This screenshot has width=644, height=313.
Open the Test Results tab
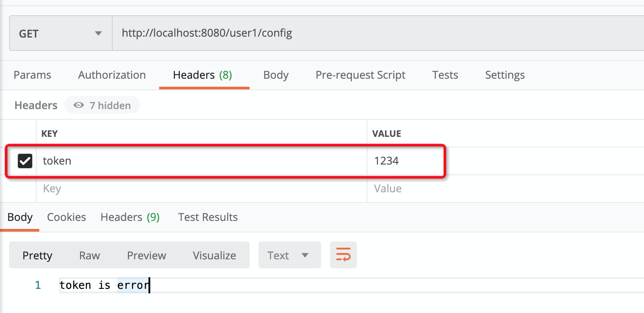click(x=208, y=217)
